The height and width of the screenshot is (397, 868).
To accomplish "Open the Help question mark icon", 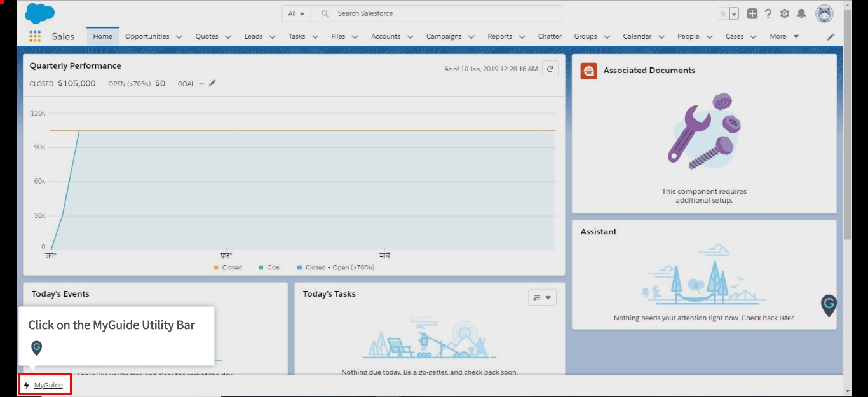I will coord(768,13).
